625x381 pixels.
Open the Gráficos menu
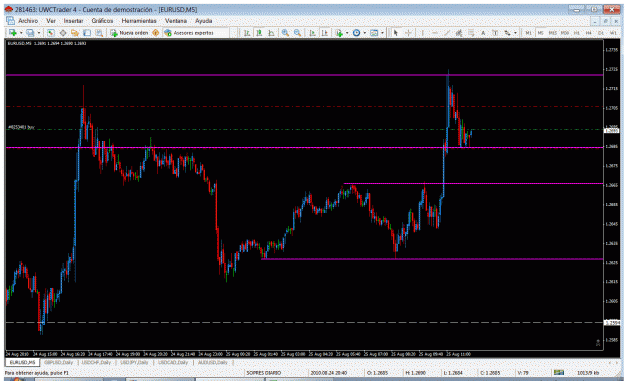coord(102,21)
